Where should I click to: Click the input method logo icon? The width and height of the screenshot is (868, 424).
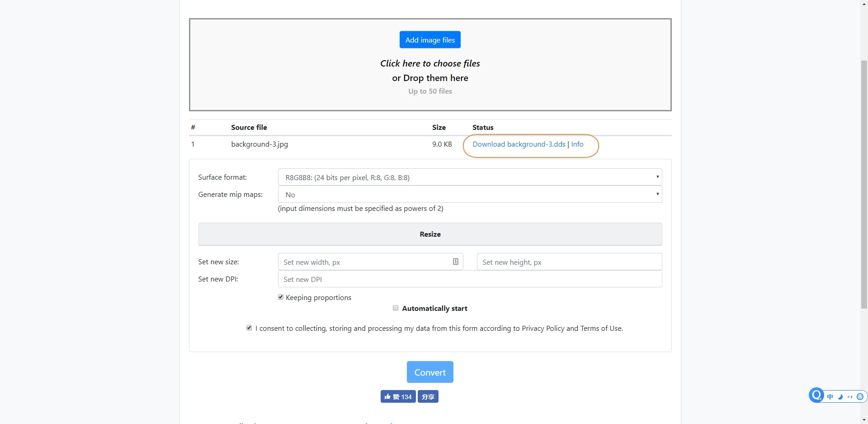pyautogui.click(x=816, y=395)
